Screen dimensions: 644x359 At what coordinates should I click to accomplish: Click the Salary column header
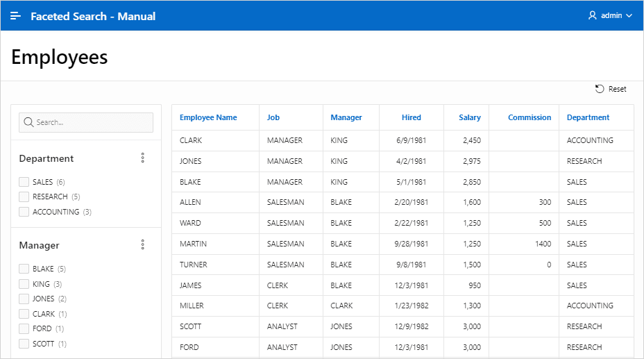point(469,117)
